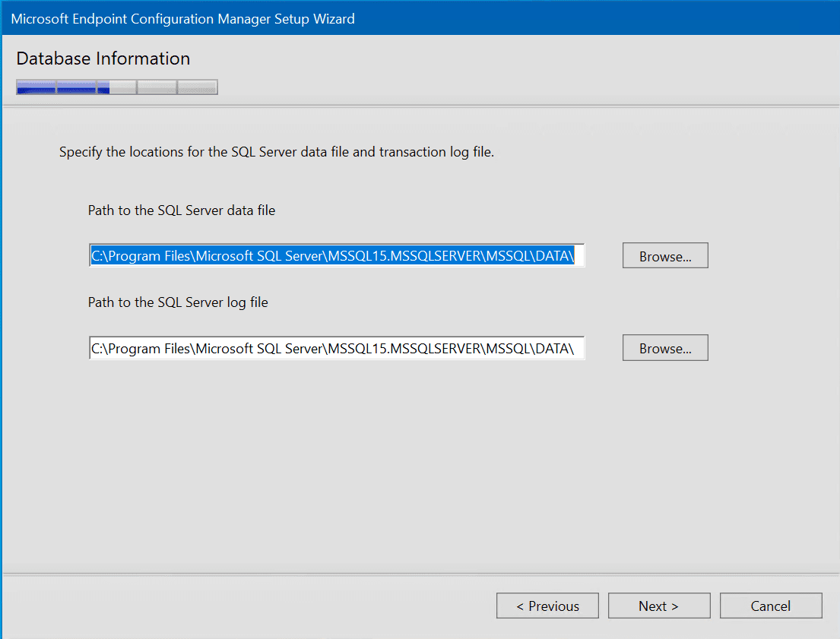Click Previous to go back a step
Screen dimensions: 840x639
tap(547, 606)
